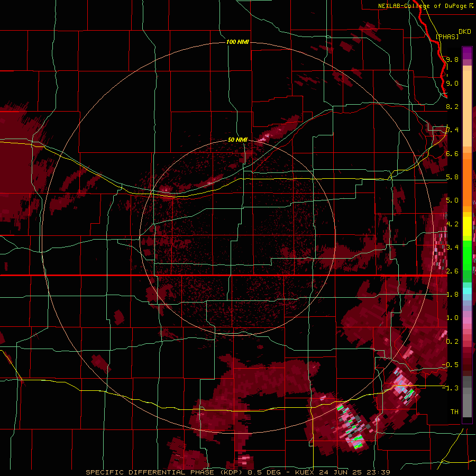Pick the 5.0 legend value

click(x=452, y=200)
